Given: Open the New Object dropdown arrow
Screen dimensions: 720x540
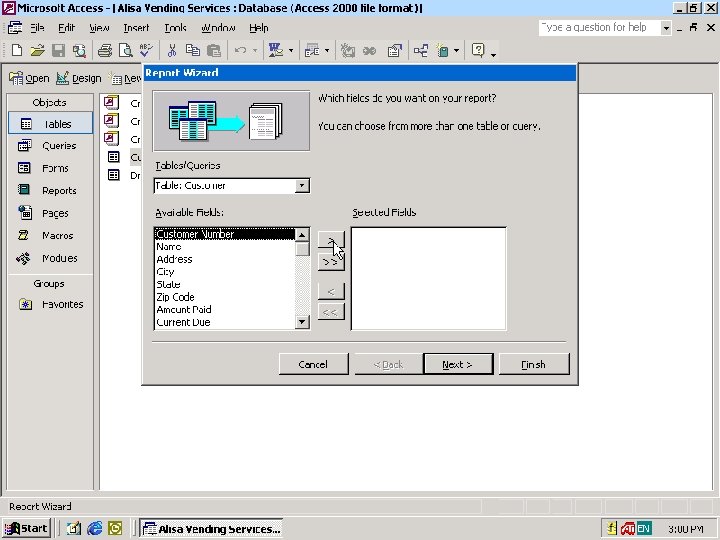Looking at the screenshot, I should (x=456, y=51).
